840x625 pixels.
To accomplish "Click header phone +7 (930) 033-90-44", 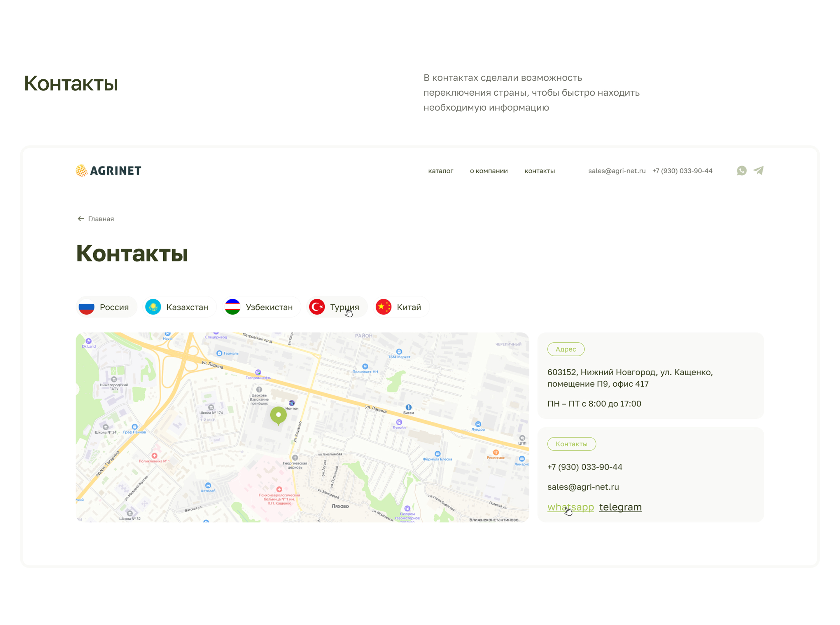I will coord(682,171).
